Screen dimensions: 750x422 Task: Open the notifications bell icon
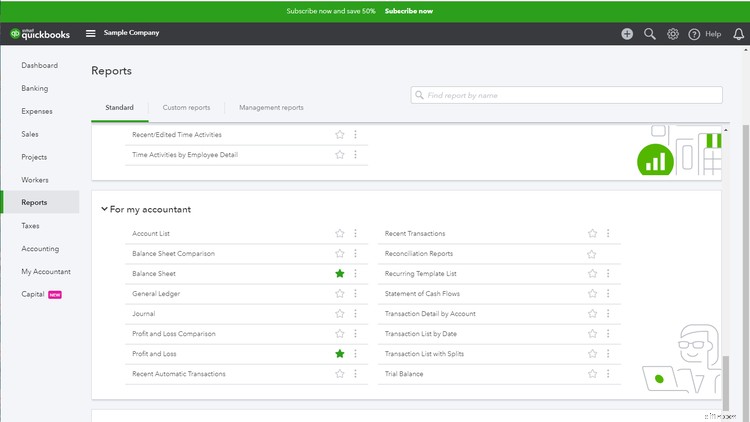click(738, 34)
